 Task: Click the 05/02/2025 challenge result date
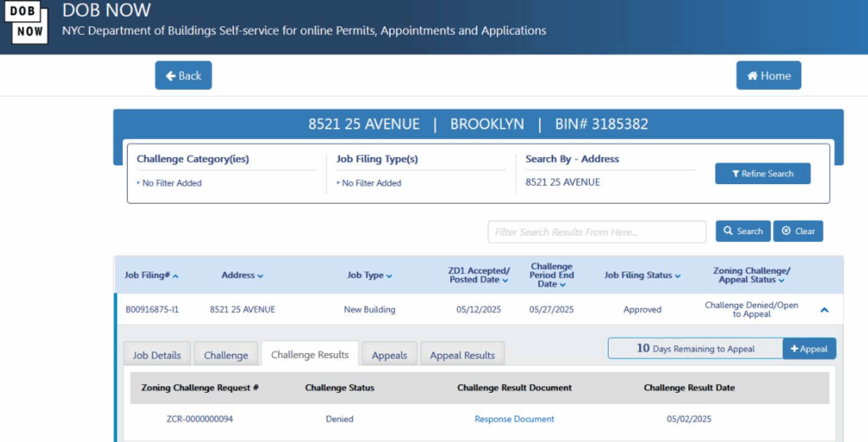tap(689, 419)
